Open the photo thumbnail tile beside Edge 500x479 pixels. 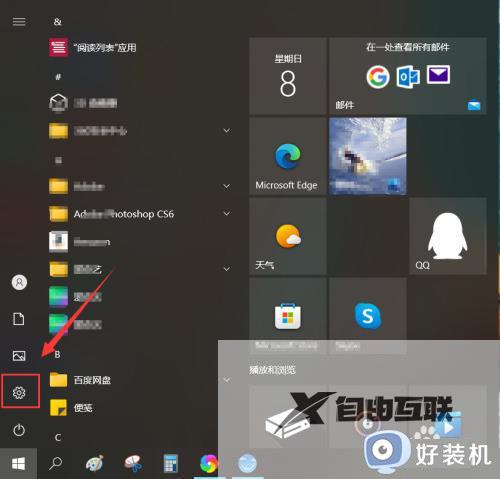[x=368, y=156]
